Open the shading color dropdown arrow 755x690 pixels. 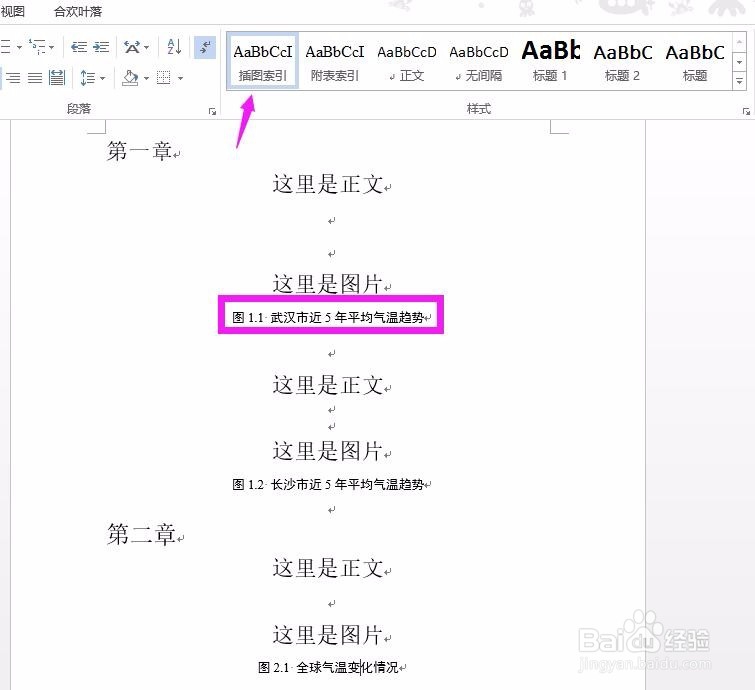click(146, 78)
